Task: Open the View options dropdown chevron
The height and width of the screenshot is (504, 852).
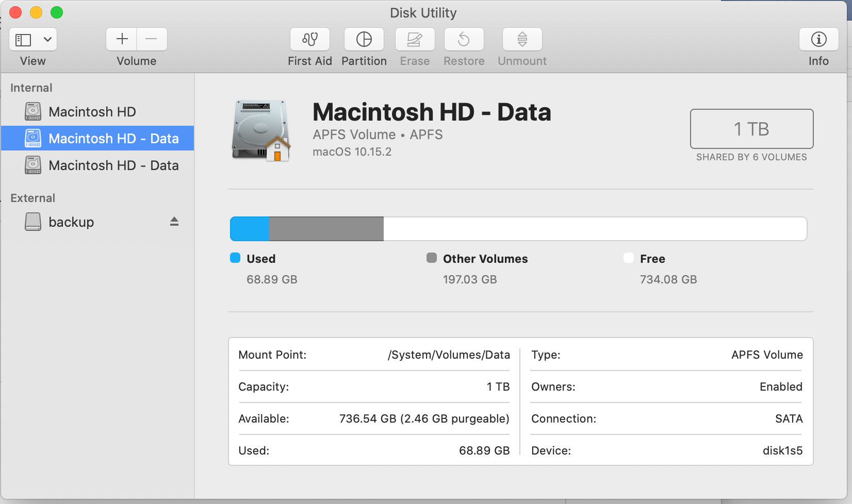Action: coord(47,39)
